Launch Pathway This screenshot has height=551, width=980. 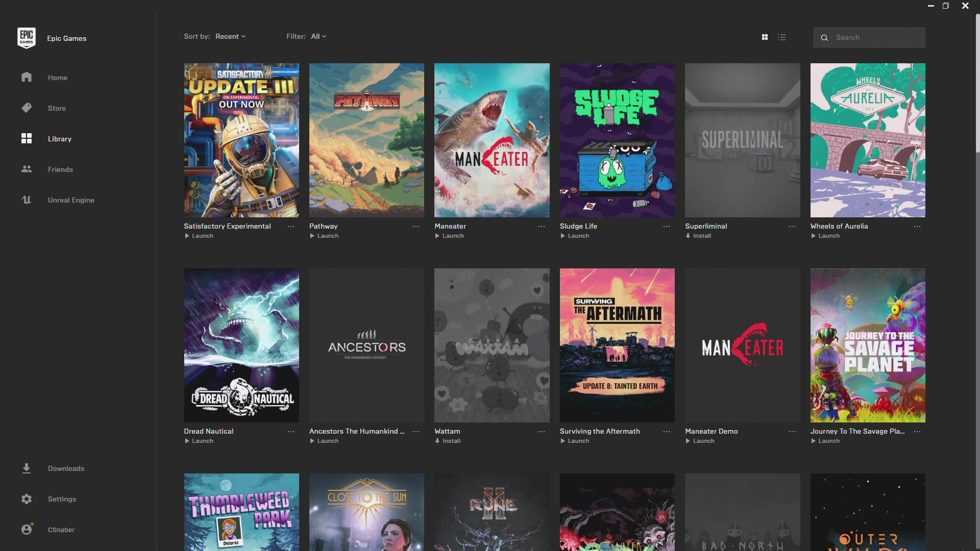[x=324, y=236]
